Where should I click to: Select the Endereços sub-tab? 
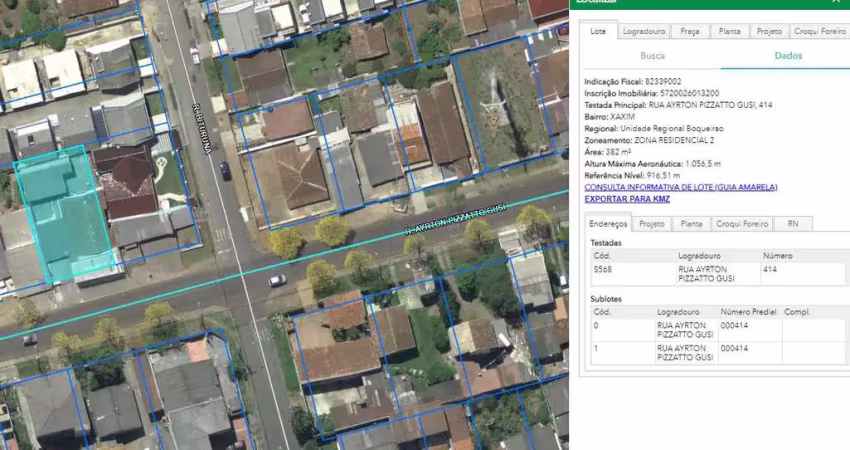608,224
